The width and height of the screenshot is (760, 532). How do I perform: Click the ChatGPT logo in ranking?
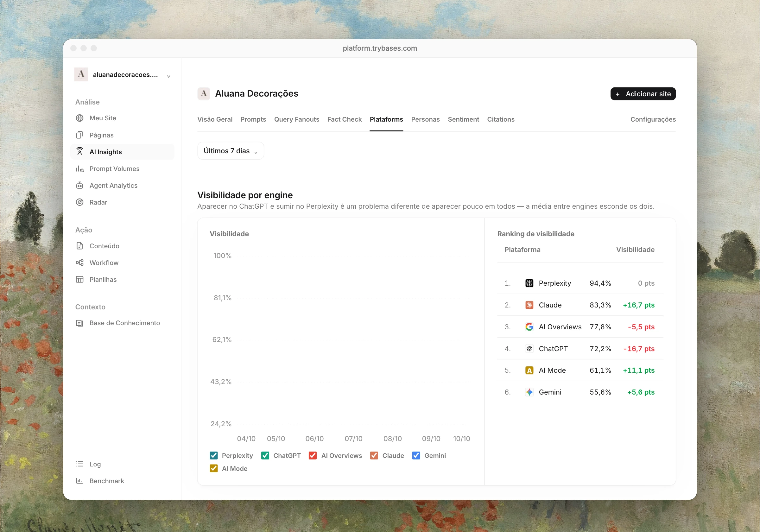529,349
